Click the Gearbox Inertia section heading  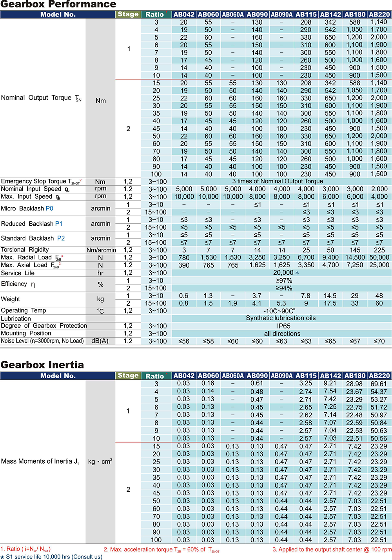coord(42,365)
